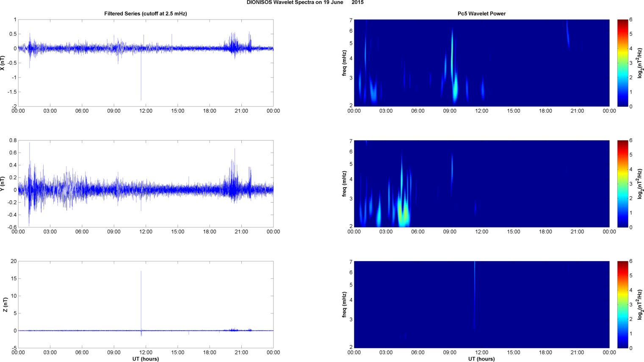Click the colorbar beside the middle wavelet spectrum

(x=622, y=184)
